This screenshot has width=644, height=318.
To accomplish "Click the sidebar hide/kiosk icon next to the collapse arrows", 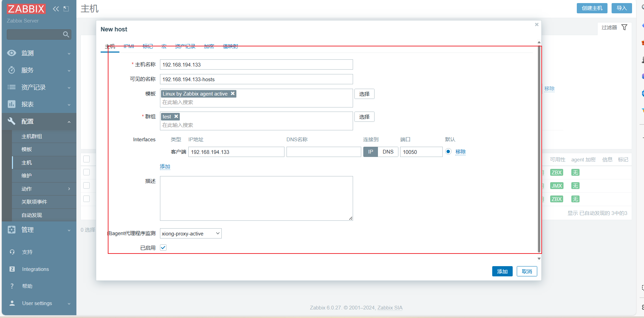I will [x=66, y=9].
